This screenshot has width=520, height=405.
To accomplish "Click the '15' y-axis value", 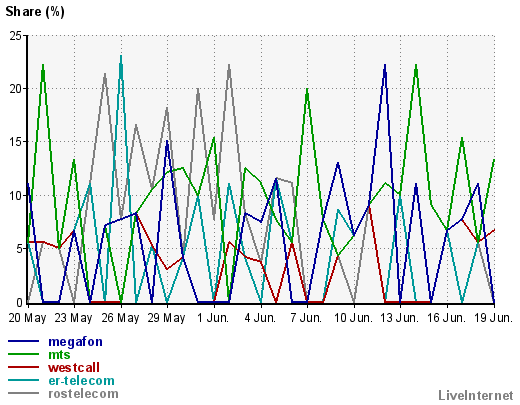I will (x=15, y=142).
